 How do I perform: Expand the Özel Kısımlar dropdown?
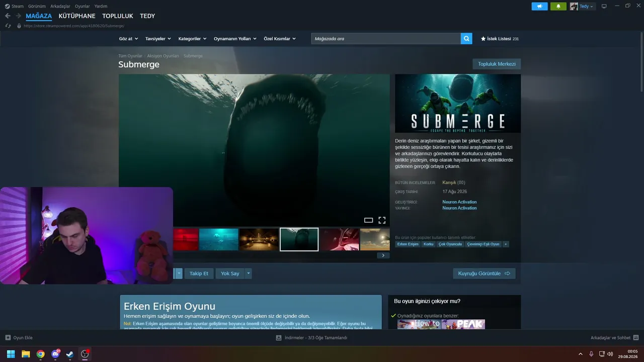(x=280, y=39)
